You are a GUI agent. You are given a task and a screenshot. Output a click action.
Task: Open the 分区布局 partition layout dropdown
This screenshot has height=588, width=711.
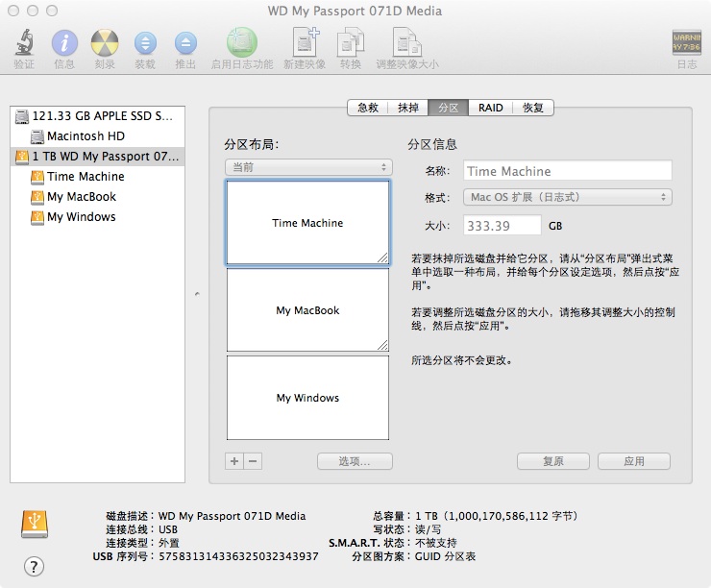307,167
